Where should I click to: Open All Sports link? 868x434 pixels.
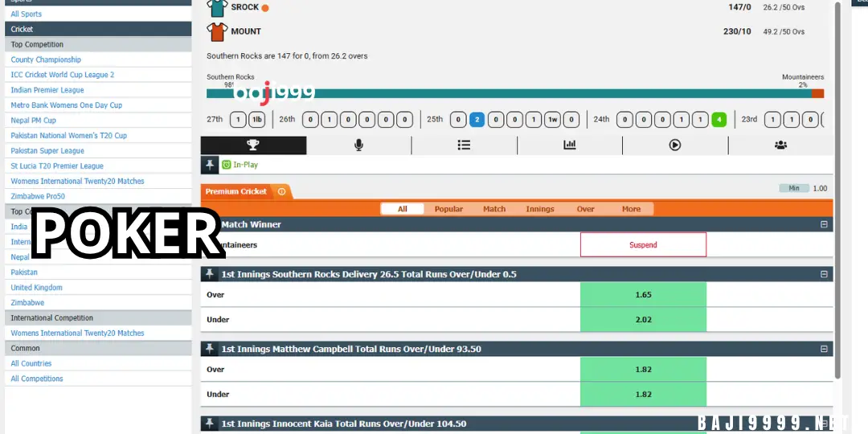tap(26, 14)
